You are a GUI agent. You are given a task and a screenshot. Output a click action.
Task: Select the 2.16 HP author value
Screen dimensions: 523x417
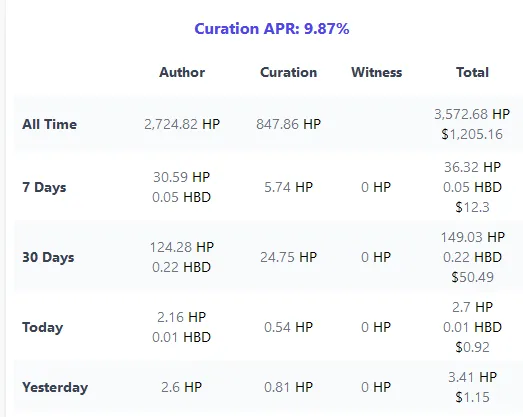point(181,317)
